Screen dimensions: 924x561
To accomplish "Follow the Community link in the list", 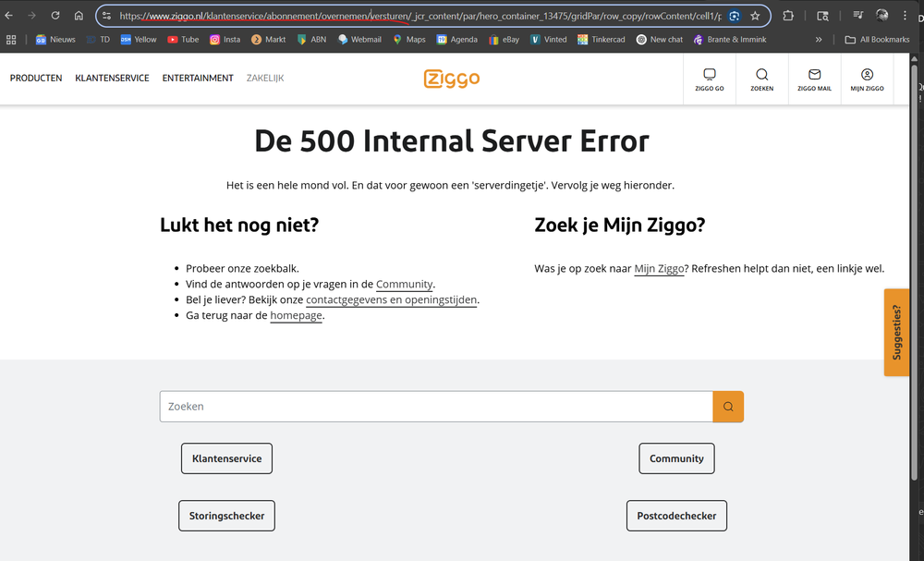I will point(405,284).
